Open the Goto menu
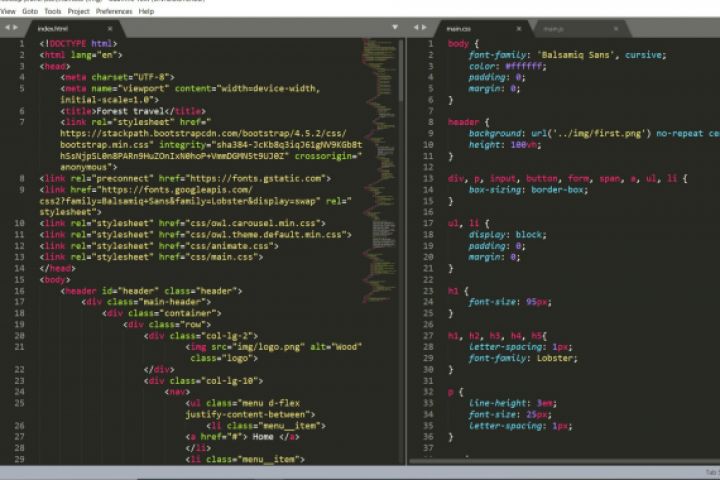The image size is (720, 480). (x=30, y=11)
